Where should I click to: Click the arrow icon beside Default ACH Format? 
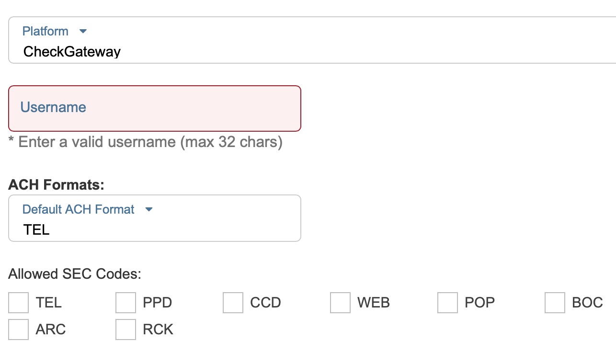[148, 209]
